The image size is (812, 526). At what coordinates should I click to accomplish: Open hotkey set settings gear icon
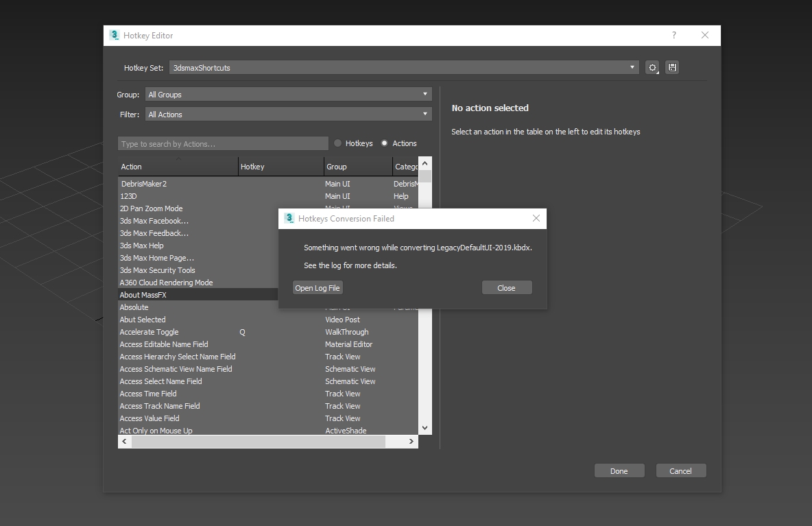(x=652, y=67)
